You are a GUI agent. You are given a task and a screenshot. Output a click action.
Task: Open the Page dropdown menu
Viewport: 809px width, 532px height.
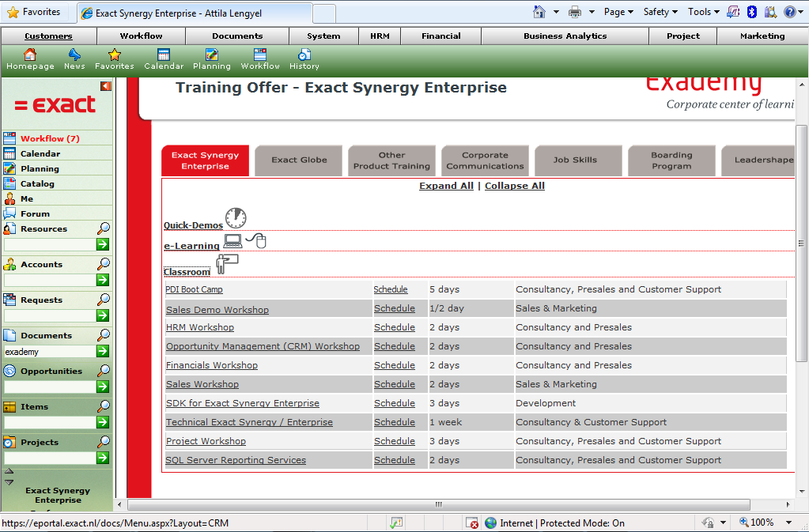click(618, 12)
